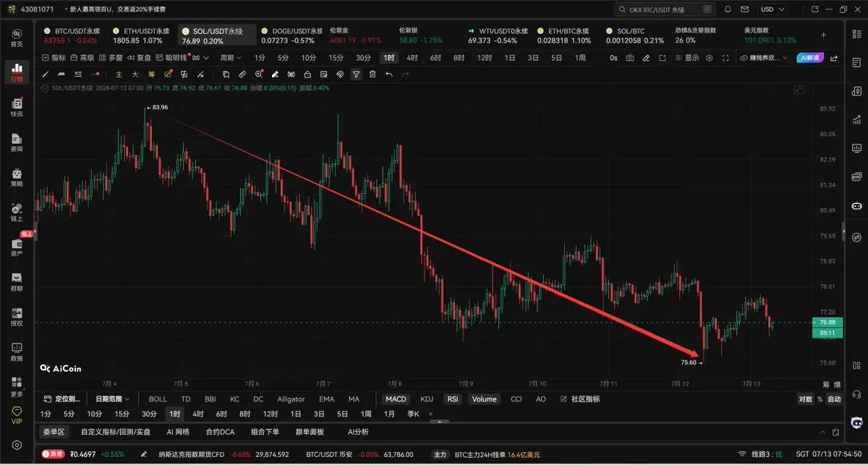Open the AI 网格 bottom tab
Screen dimensions: 868x465
[178, 432]
